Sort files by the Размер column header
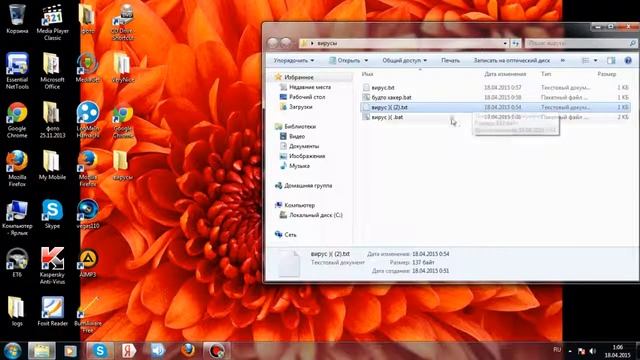 click(607, 74)
